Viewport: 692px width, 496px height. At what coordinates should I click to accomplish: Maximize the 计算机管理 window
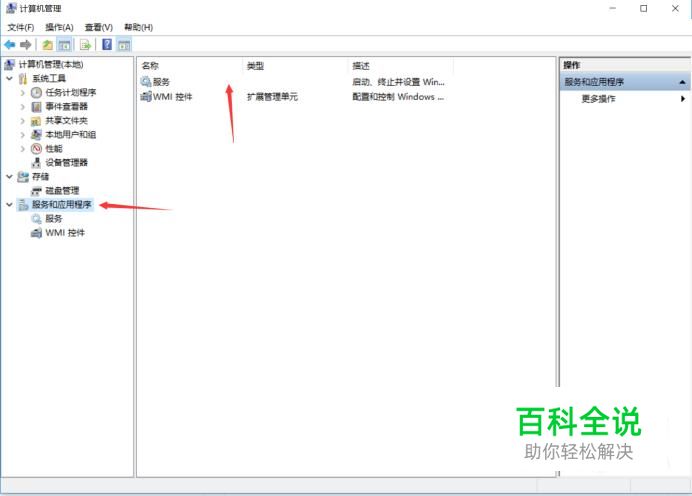click(x=643, y=8)
